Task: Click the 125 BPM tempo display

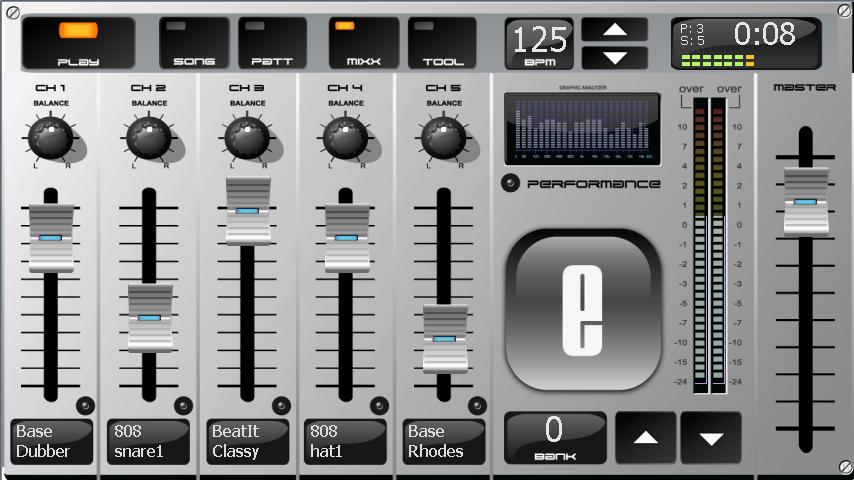Action: pos(539,44)
